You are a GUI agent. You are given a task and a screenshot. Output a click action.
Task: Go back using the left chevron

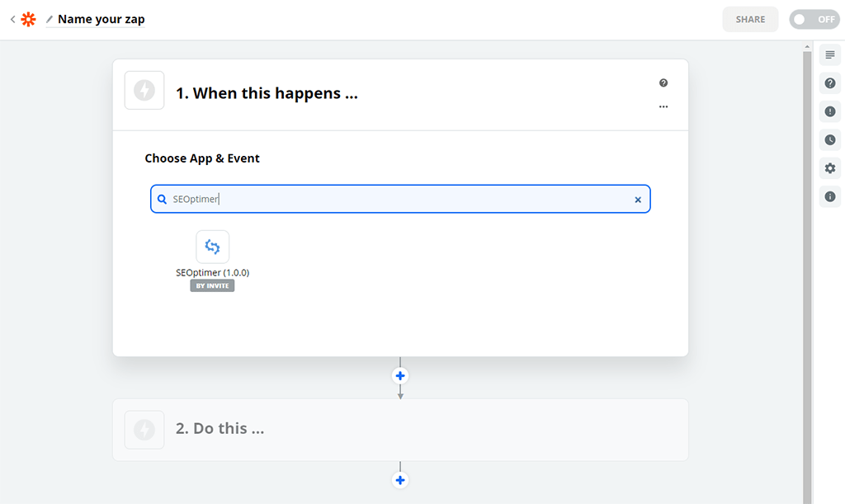12,19
